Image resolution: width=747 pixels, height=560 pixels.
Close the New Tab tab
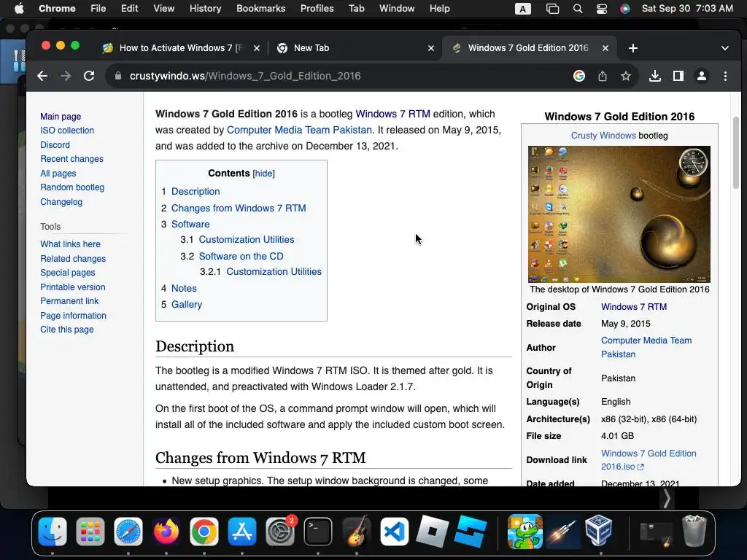(431, 48)
